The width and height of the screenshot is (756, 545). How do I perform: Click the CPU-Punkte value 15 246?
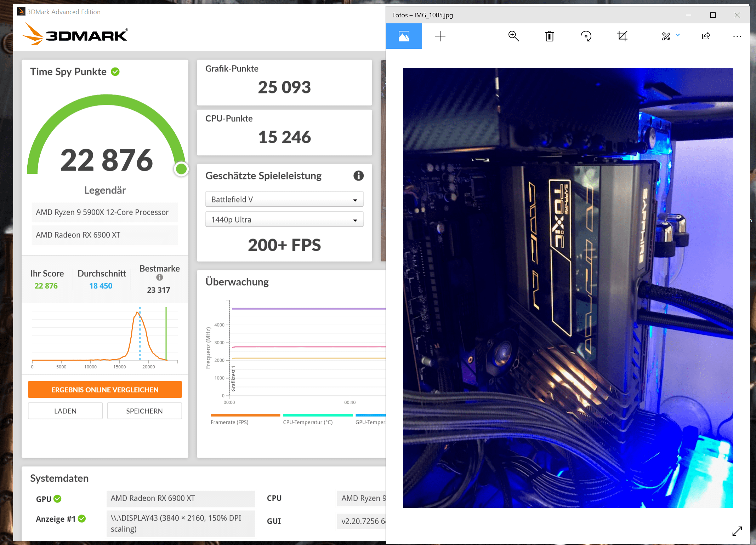pyautogui.click(x=284, y=137)
